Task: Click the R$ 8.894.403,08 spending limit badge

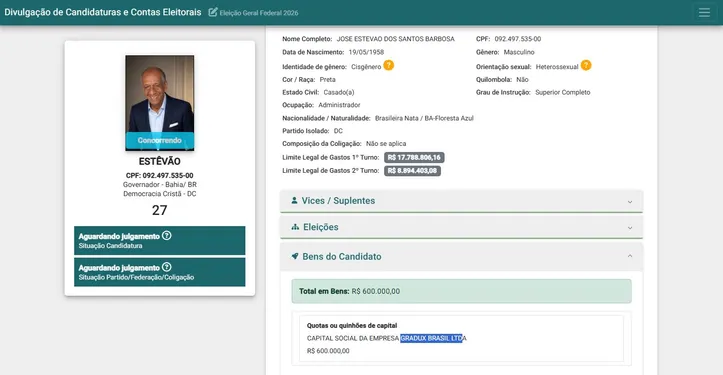Action: pyautogui.click(x=412, y=171)
